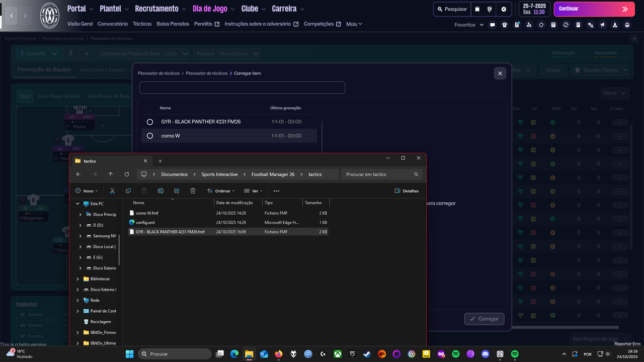644x362 pixels.
Task: Switch to the Tácticas tab
Action: [142, 24]
